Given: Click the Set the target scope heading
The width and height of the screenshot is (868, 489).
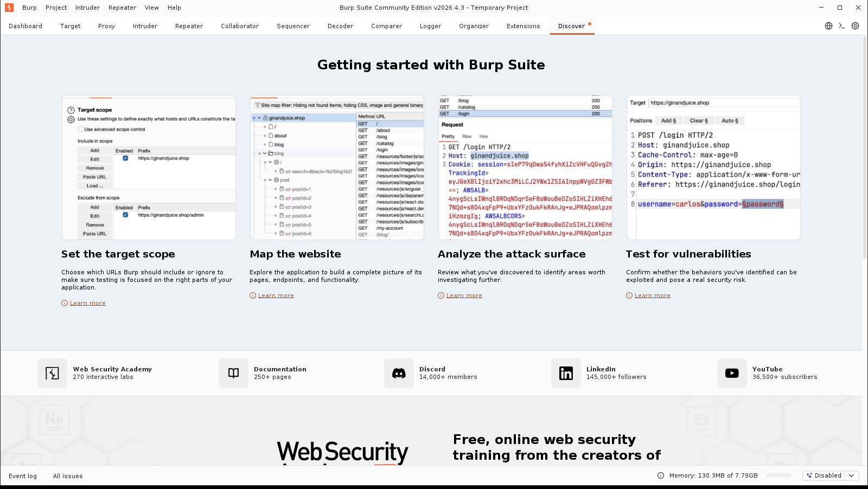Looking at the screenshot, I should tap(118, 254).
